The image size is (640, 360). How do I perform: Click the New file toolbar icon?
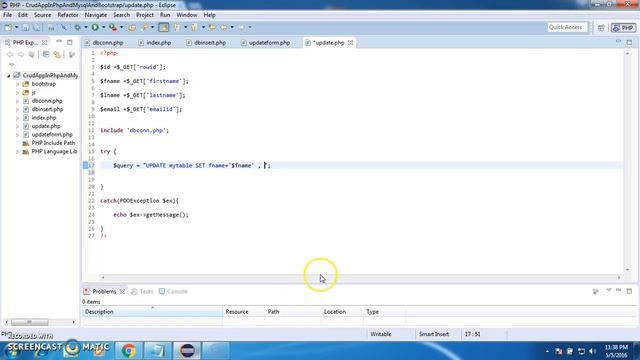pos(8,27)
